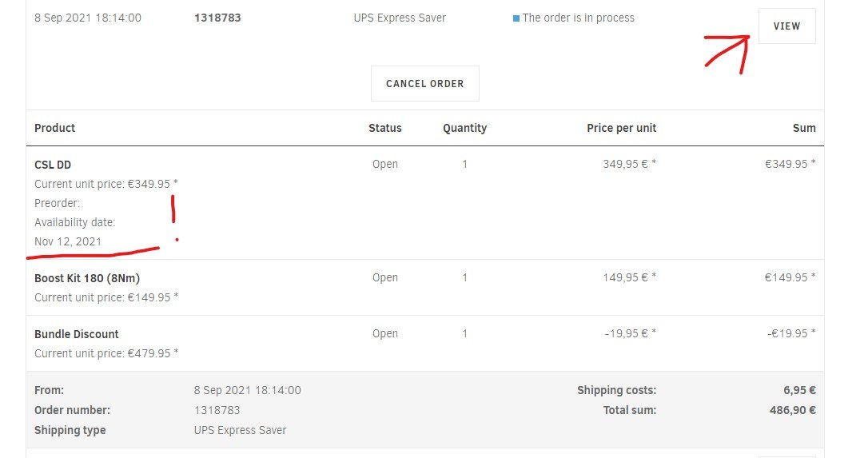Select the Status column header
This screenshot has height=458, width=868.
[385, 128]
